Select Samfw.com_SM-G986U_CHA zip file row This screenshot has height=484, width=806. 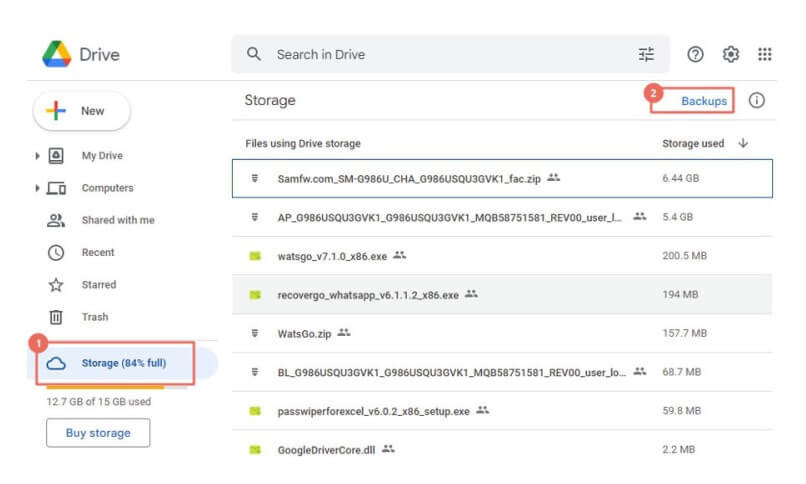click(502, 178)
